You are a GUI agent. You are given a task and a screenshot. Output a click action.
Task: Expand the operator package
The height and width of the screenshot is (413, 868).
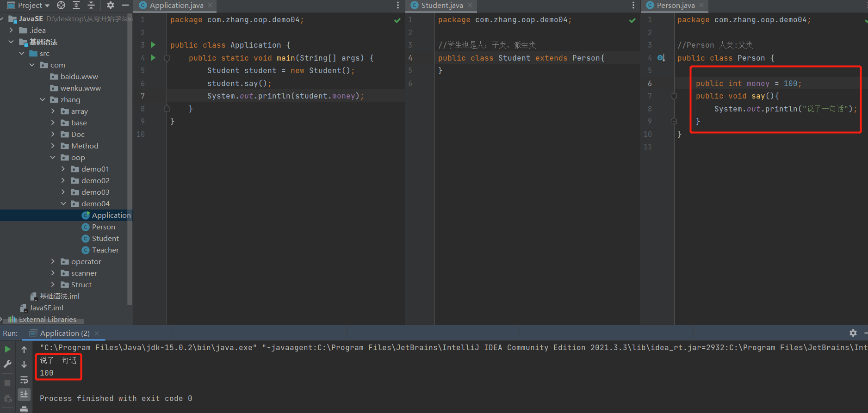tap(53, 261)
